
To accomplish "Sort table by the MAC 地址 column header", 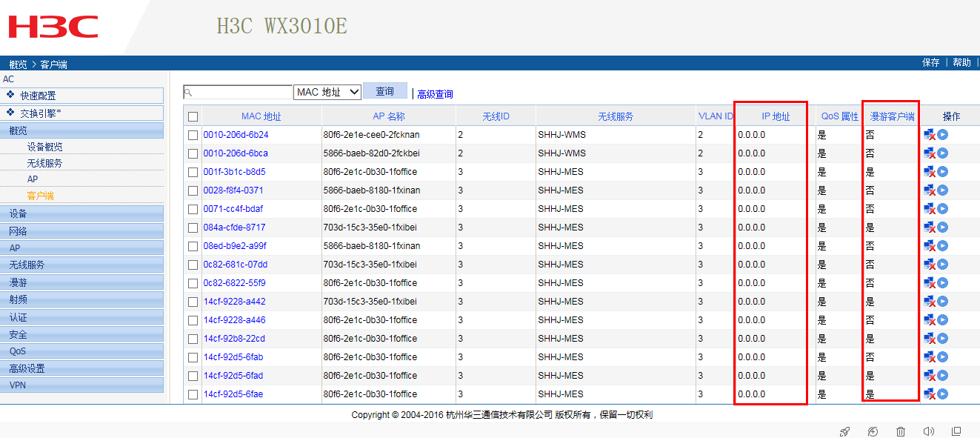I will [261, 117].
